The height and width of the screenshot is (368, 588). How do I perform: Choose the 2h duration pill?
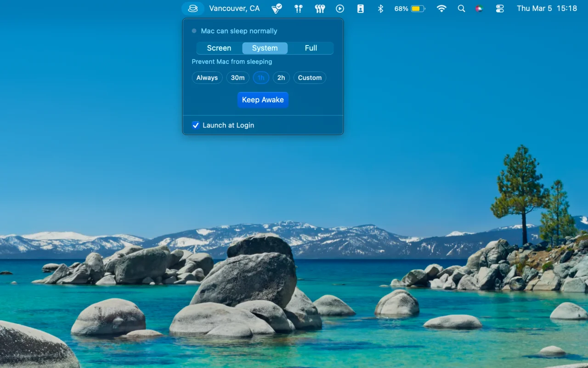click(281, 78)
